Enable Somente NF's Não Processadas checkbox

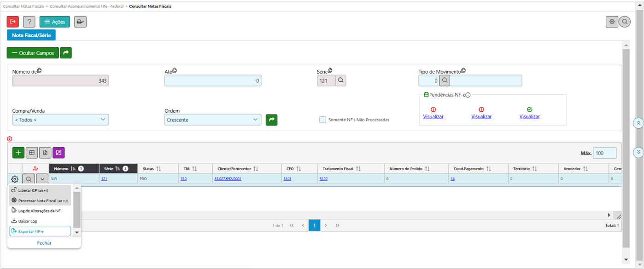pyautogui.click(x=322, y=120)
